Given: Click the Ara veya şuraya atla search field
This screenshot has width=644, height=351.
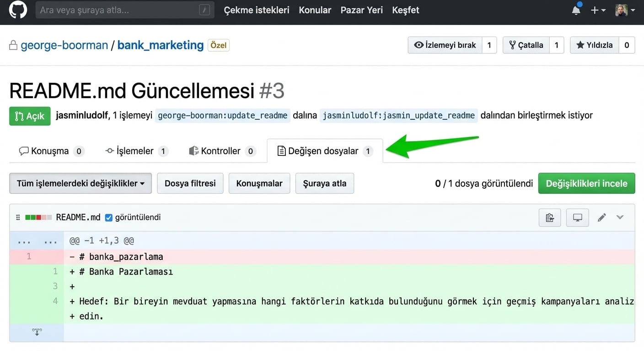Looking at the screenshot, I should point(119,10).
